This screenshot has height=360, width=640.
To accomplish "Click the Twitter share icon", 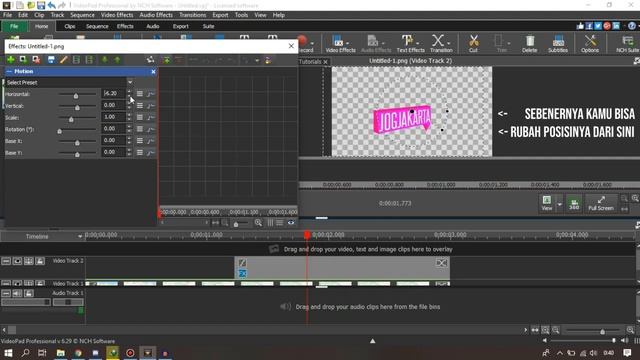I will 598,26.
